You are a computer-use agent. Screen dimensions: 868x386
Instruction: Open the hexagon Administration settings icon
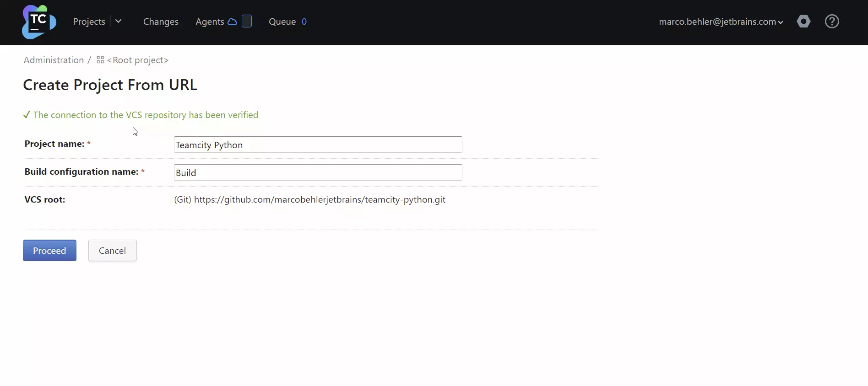coord(803,21)
